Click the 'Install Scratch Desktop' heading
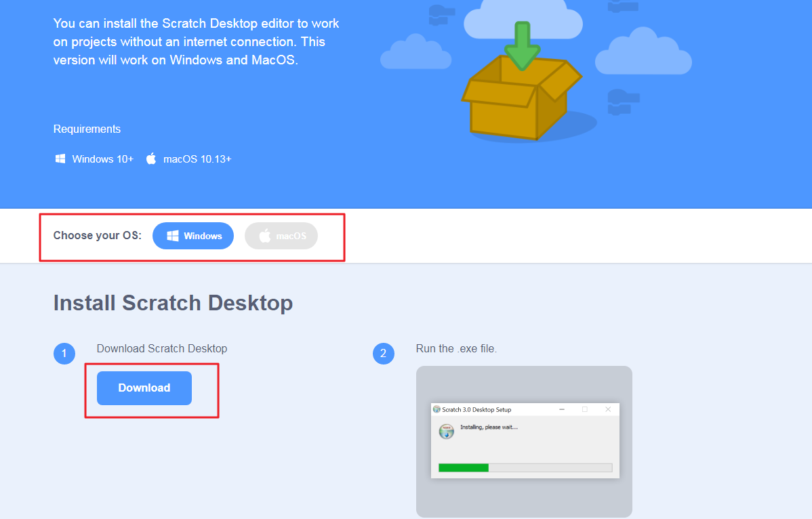This screenshot has width=812, height=519. tap(173, 304)
